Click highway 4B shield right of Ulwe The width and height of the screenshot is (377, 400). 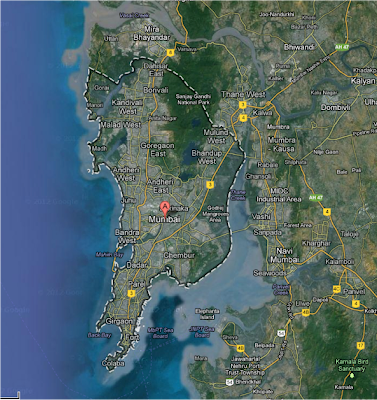(306, 312)
